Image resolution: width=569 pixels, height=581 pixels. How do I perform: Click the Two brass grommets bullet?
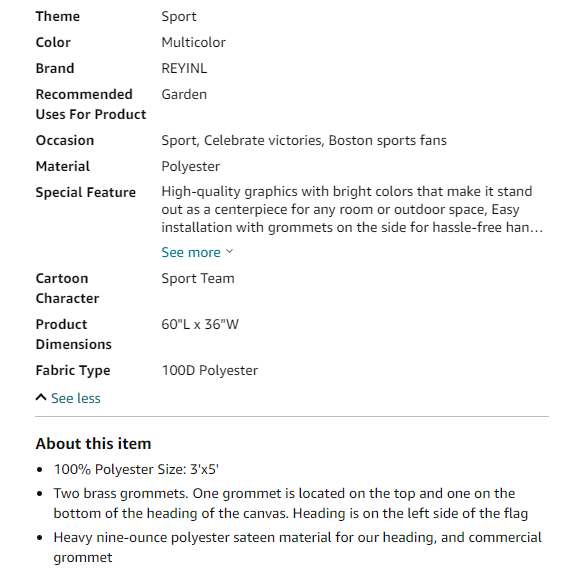click(291, 504)
